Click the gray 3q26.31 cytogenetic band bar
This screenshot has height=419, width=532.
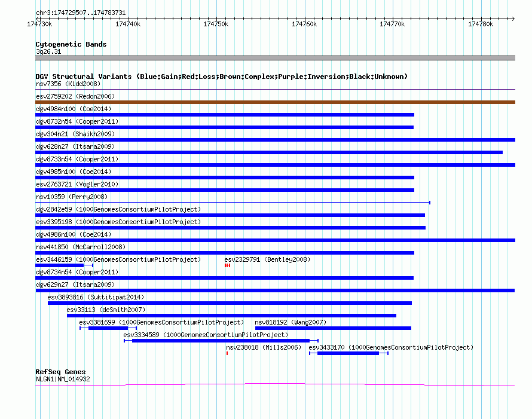(x=275, y=58)
